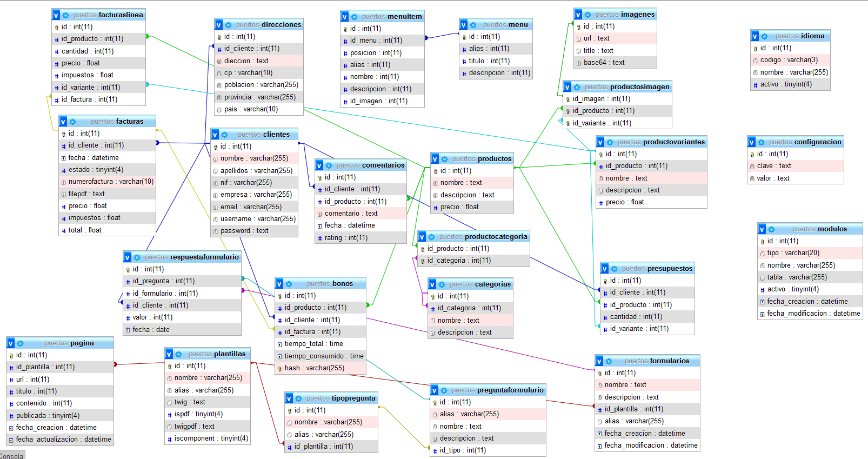Click the gear icon in the bonos header
868x459 pixels.
[289, 284]
